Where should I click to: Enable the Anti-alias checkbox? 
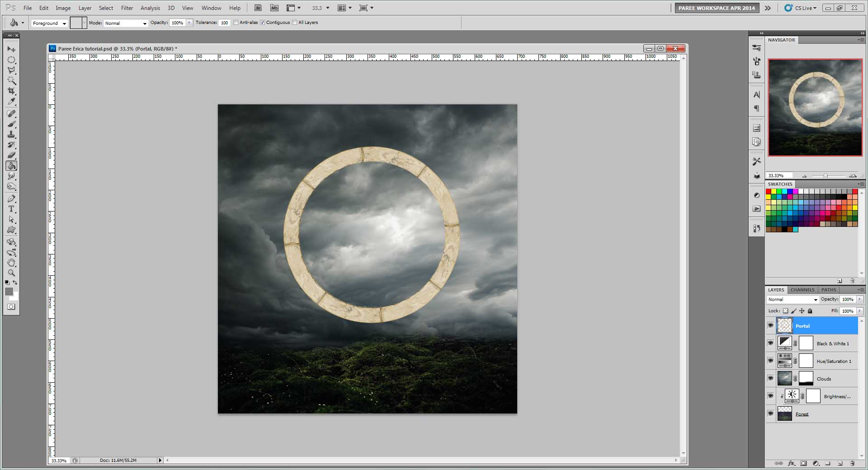[236, 23]
